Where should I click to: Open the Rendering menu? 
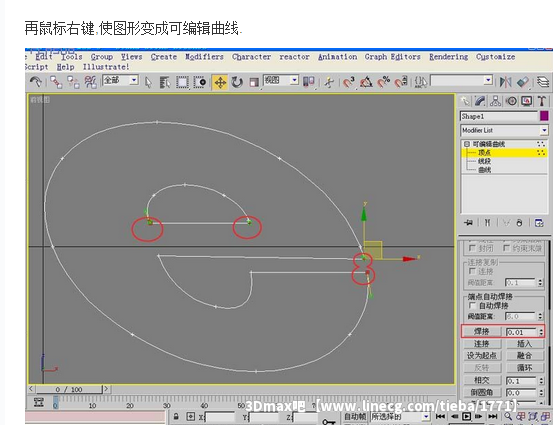449,57
